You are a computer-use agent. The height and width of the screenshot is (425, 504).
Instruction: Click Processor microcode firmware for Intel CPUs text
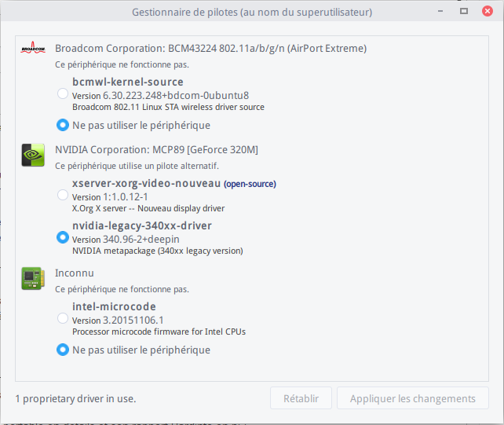[x=159, y=332]
